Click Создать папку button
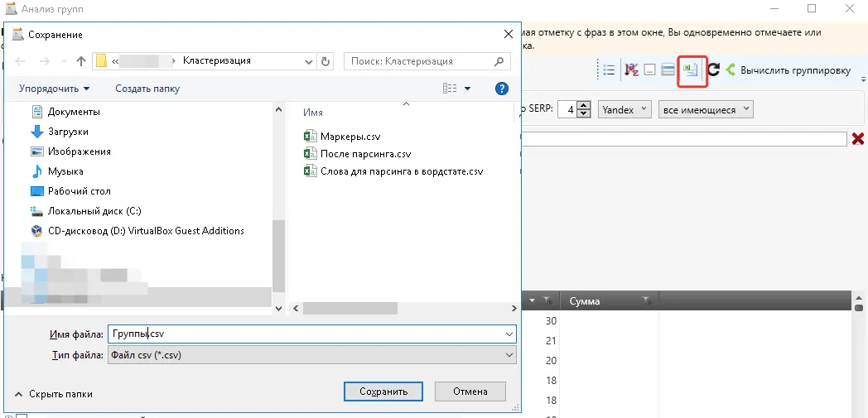The height and width of the screenshot is (418, 868). click(147, 89)
